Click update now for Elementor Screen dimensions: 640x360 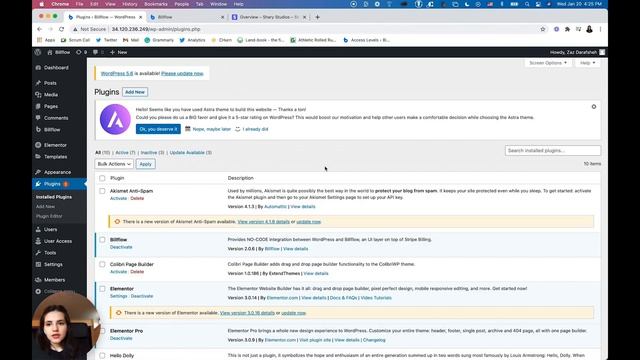pyautogui.click(x=293, y=313)
